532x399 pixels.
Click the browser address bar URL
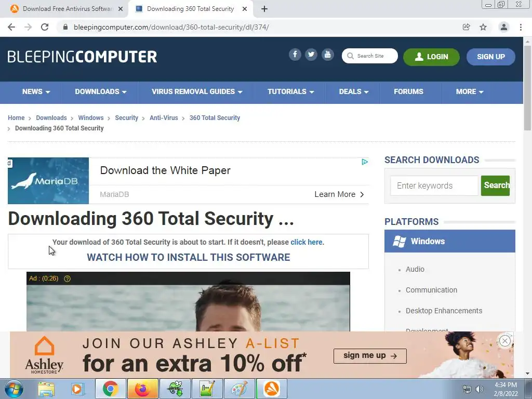coord(171,27)
